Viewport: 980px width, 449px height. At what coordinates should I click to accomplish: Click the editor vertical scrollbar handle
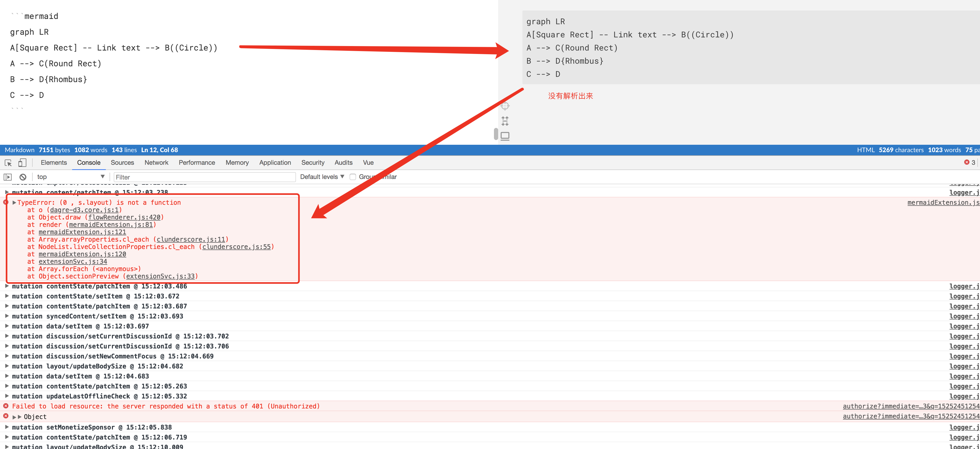pos(496,134)
